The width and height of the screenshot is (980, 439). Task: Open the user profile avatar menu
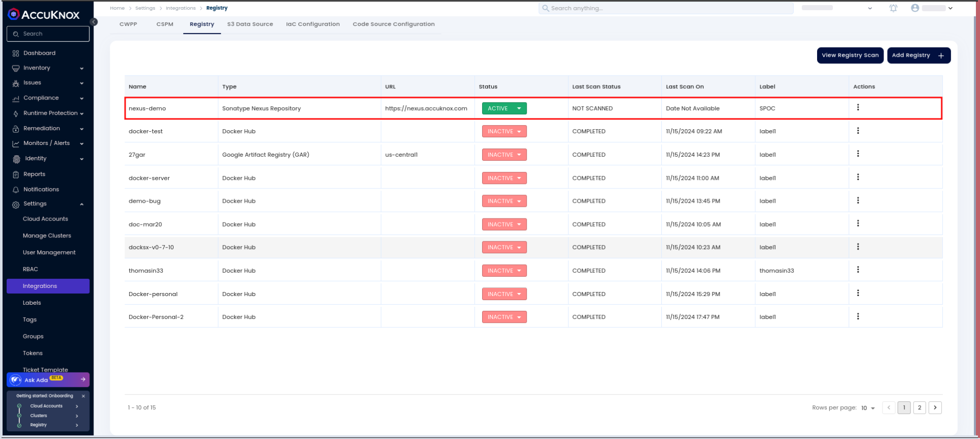coord(915,8)
